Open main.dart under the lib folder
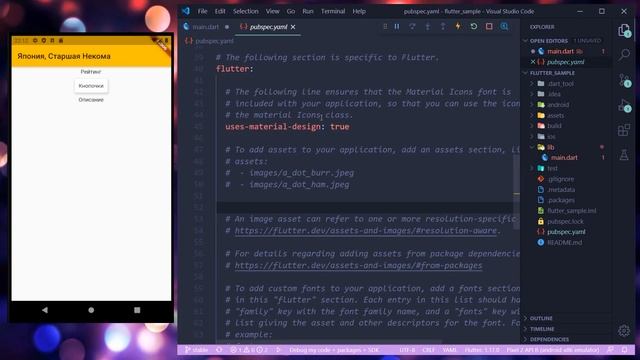640x360 pixels. point(564,158)
